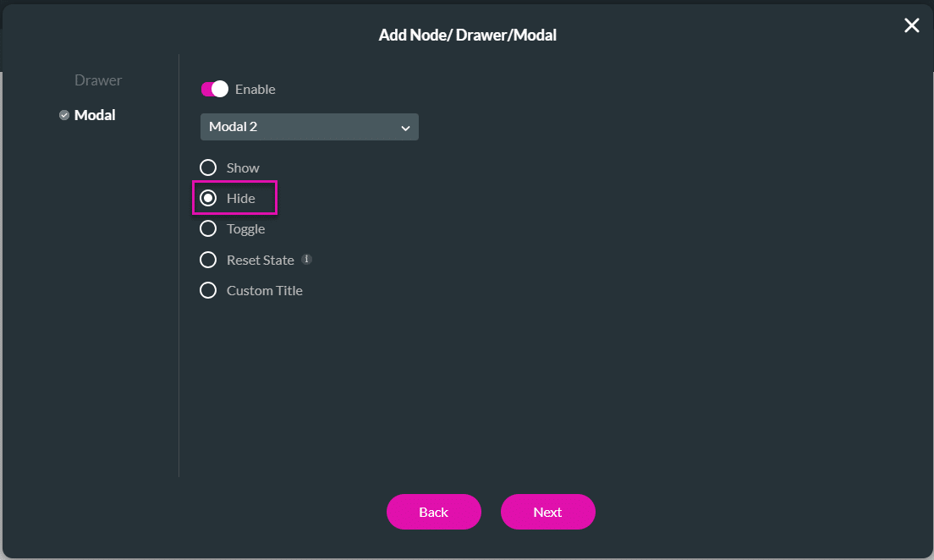
Task: Select Reset State for the modal
Action: [208, 260]
